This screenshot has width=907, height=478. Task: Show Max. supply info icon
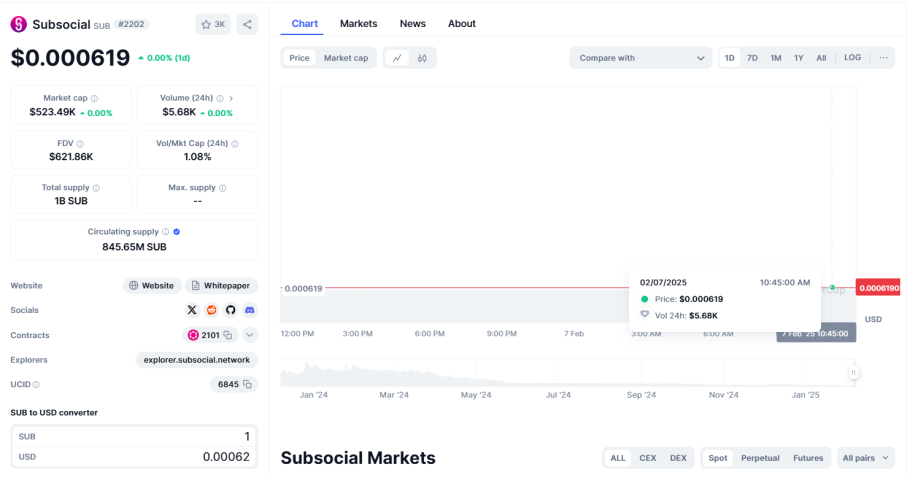223,188
